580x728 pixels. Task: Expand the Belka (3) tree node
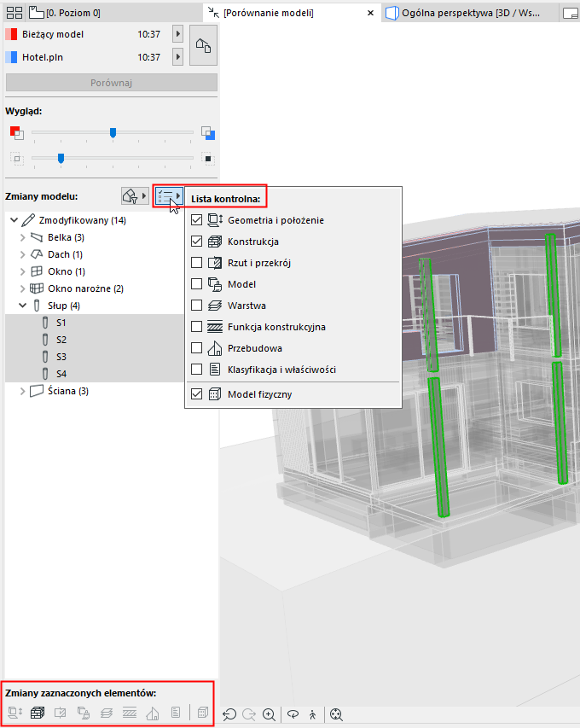[22, 238]
